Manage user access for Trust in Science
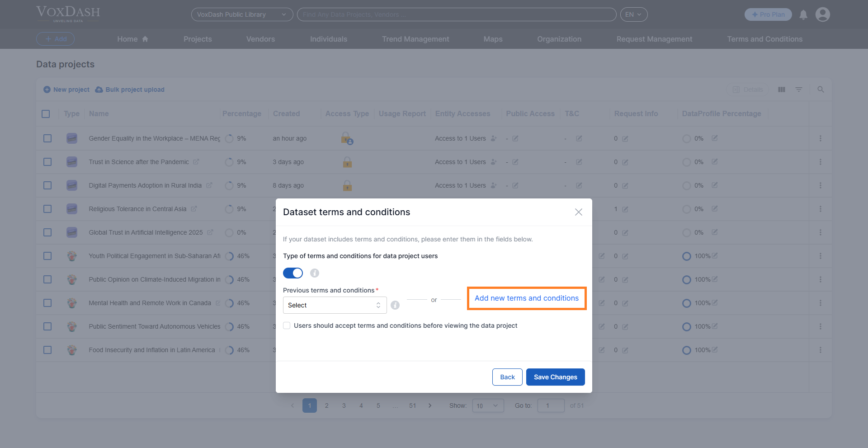This screenshot has width=868, height=448. tap(494, 162)
